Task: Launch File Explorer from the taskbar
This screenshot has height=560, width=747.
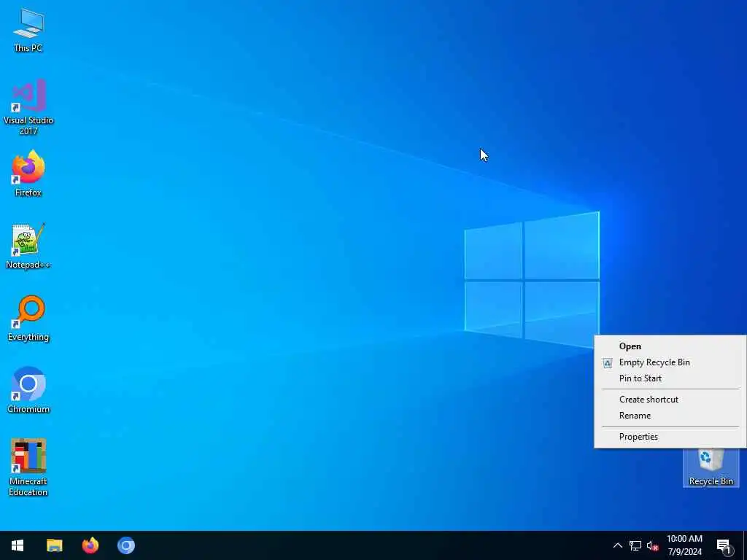Action: click(54, 545)
